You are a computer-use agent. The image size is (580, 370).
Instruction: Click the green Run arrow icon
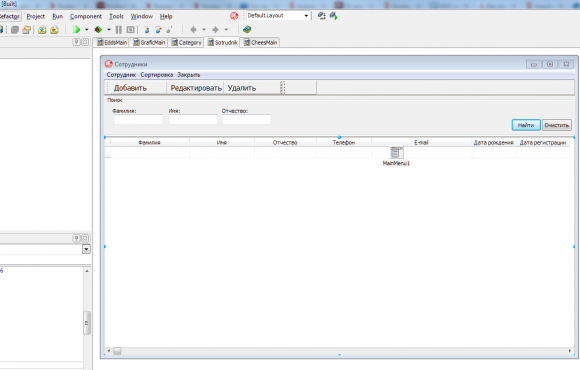tap(77, 30)
